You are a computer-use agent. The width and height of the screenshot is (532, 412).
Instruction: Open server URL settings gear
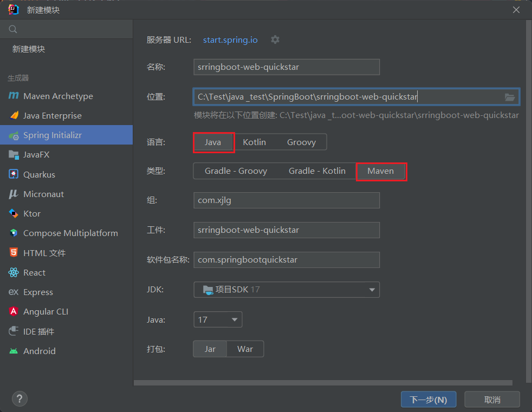click(275, 40)
